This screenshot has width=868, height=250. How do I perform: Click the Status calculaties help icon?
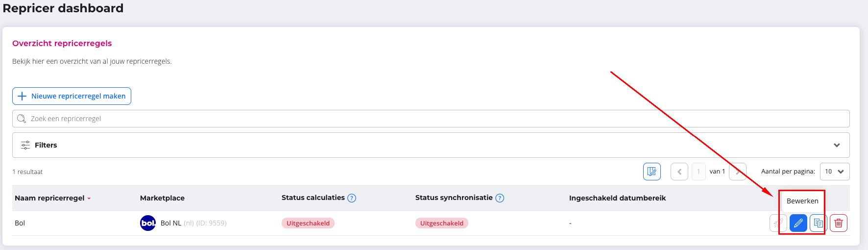[x=351, y=198]
